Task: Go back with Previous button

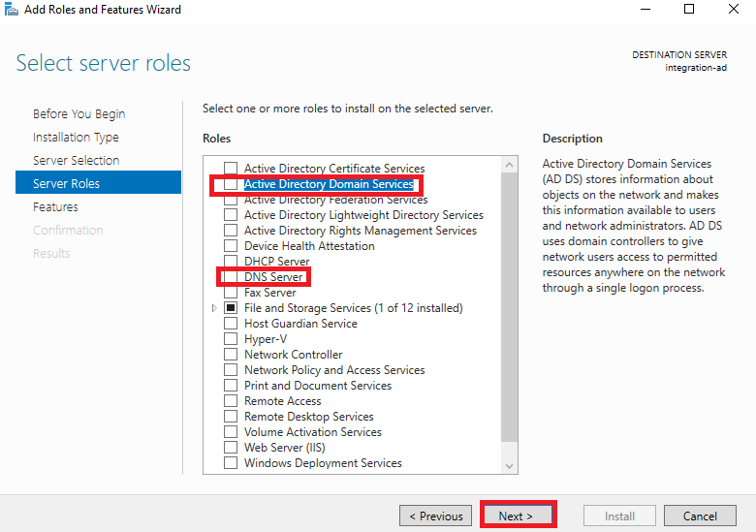Action: tap(435, 516)
